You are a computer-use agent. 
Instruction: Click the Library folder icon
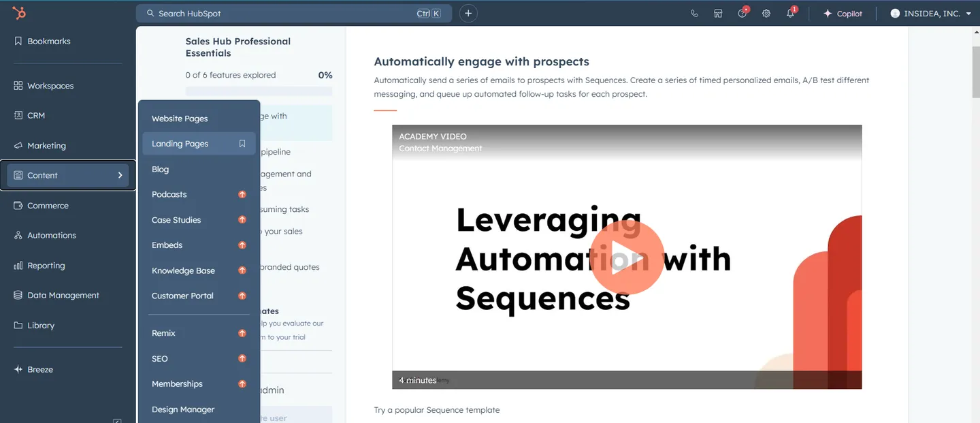point(18,326)
